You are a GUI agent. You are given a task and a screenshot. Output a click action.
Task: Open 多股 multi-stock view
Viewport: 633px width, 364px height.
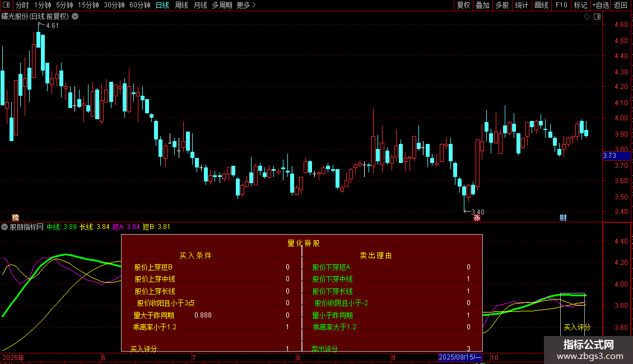click(502, 5)
